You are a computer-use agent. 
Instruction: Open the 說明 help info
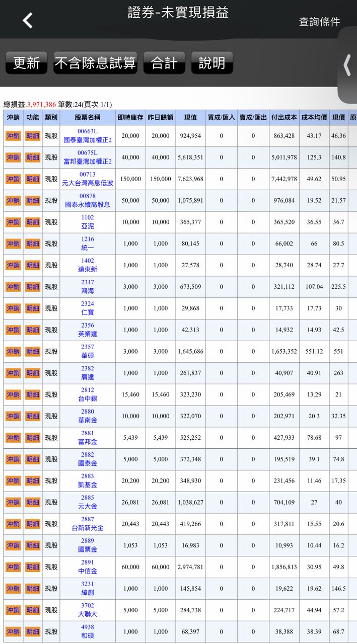coord(212,63)
